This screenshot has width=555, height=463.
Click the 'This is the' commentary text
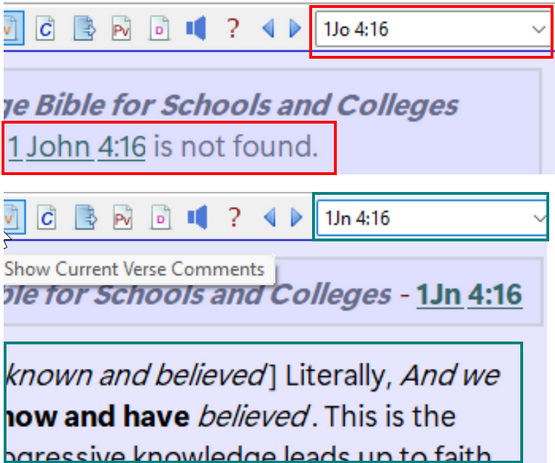pos(390,416)
